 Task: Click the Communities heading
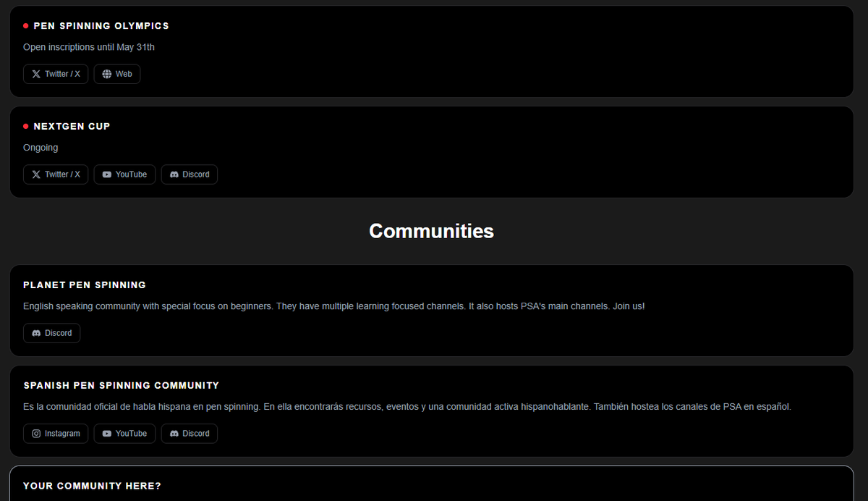pyautogui.click(x=432, y=231)
